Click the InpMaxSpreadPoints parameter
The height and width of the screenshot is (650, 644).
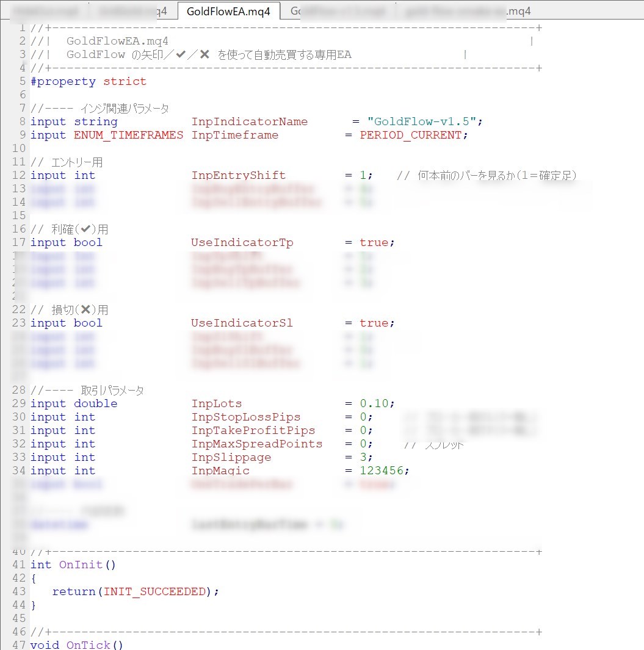[256, 444]
